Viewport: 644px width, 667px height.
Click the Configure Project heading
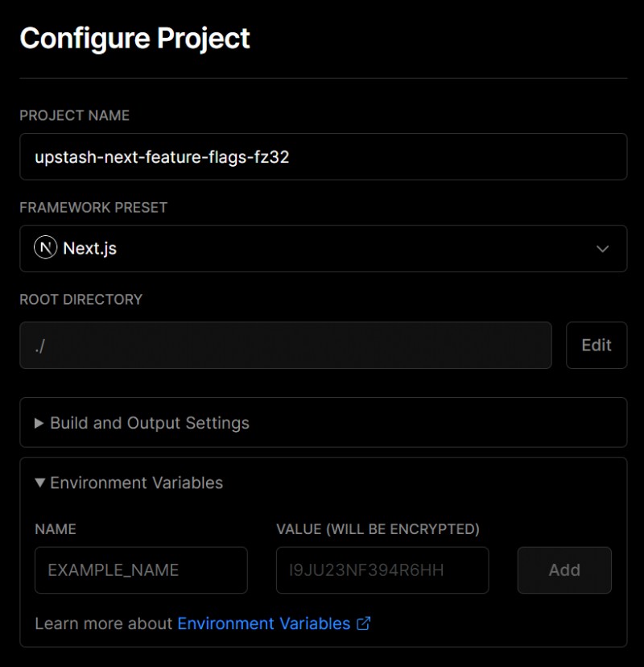click(x=134, y=39)
